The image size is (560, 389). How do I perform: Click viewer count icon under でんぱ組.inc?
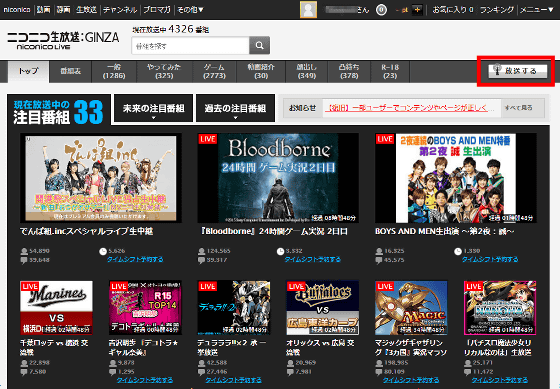point(24,251)
